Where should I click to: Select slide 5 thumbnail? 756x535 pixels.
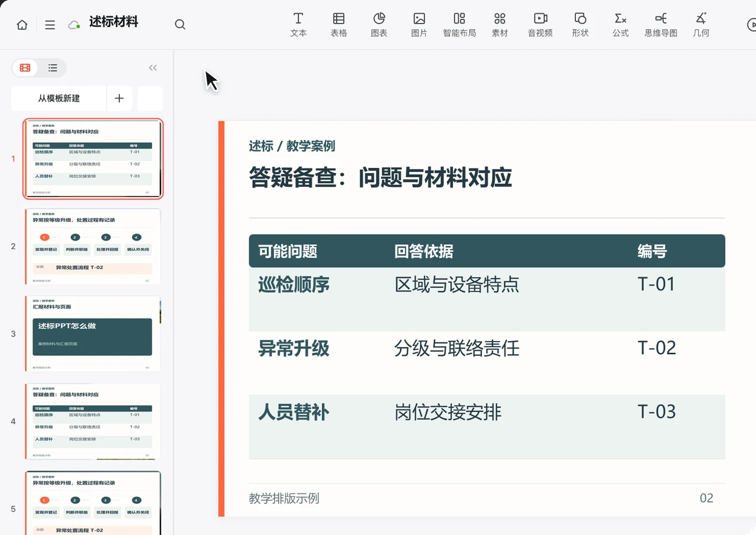point(93,502)
